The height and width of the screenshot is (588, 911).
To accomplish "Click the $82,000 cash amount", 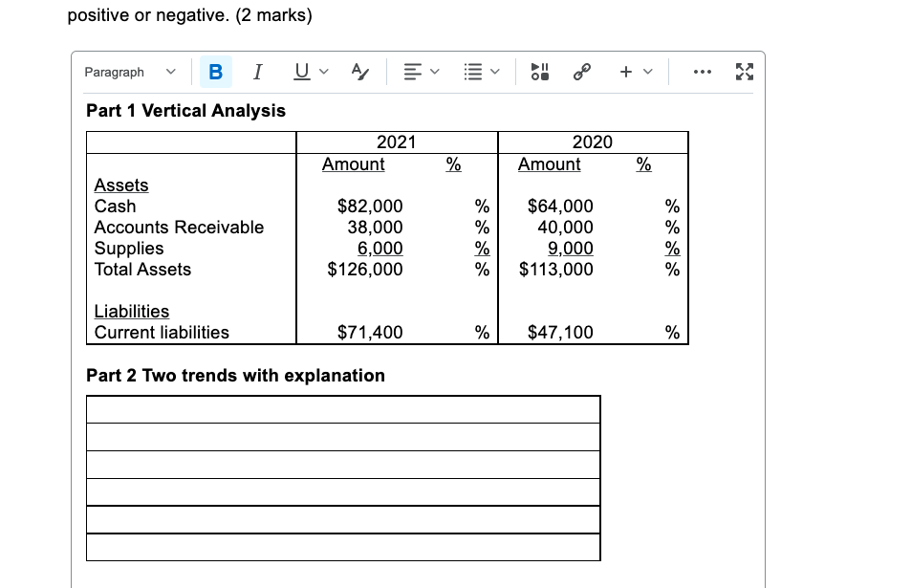I will pos(370,207).
